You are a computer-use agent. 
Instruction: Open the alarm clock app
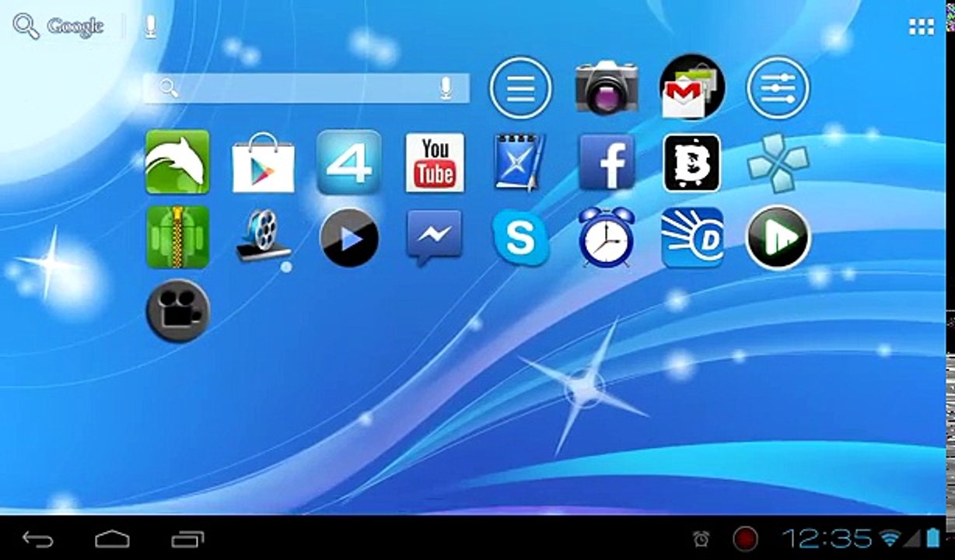(607, 237)
